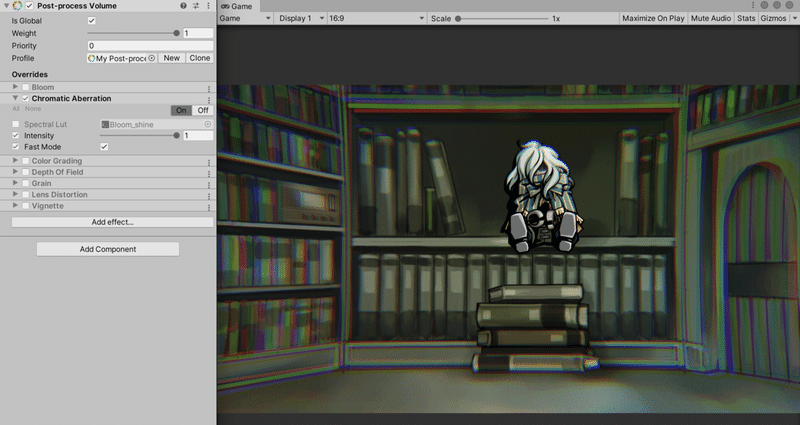Open Post-process Volume component kebab menu
The image size is (800, 425).
pyautogui.click(x=208, y=6)
